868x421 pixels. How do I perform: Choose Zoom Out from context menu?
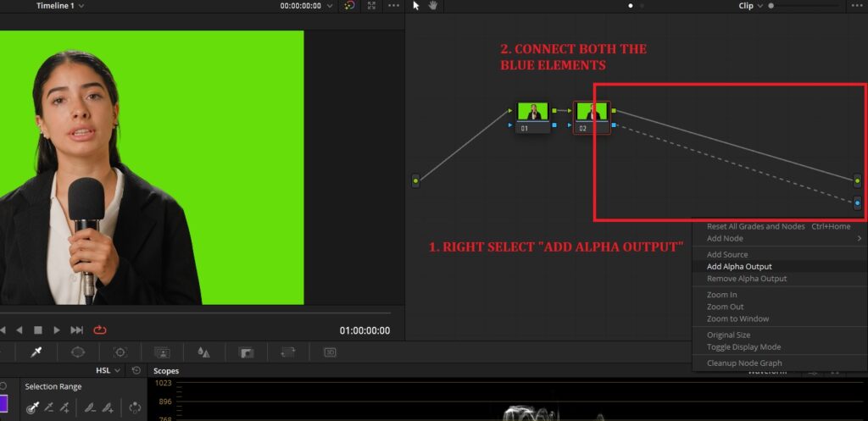click(x=725, y=307)
